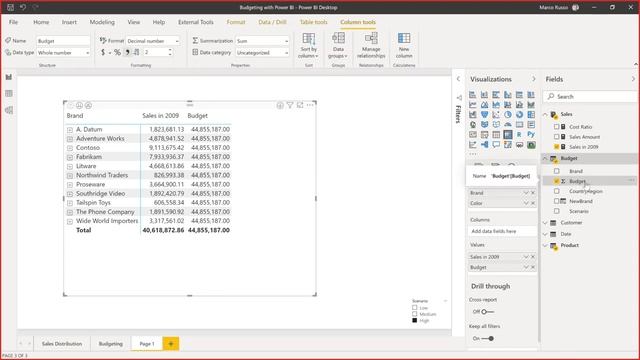
Task: Select the Donut chart visual icon
Action: (519, 115)
